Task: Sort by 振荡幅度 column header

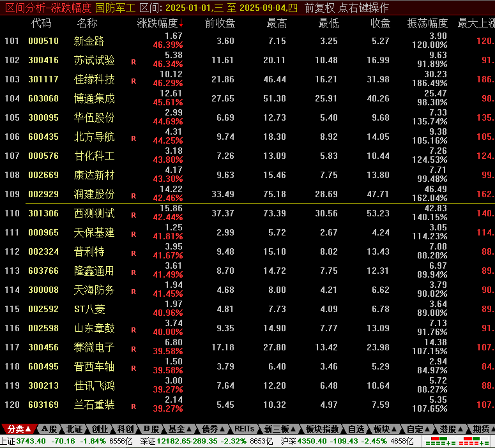Action: click(427, 23)
